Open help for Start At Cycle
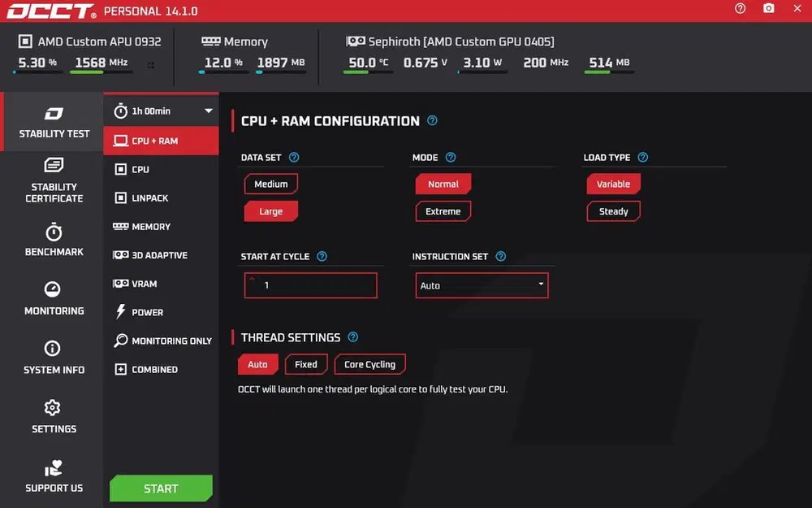 tap(322, 256)
